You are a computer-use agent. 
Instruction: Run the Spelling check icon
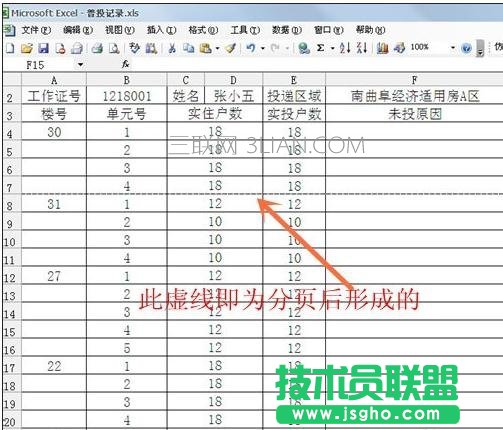[135, 49]
